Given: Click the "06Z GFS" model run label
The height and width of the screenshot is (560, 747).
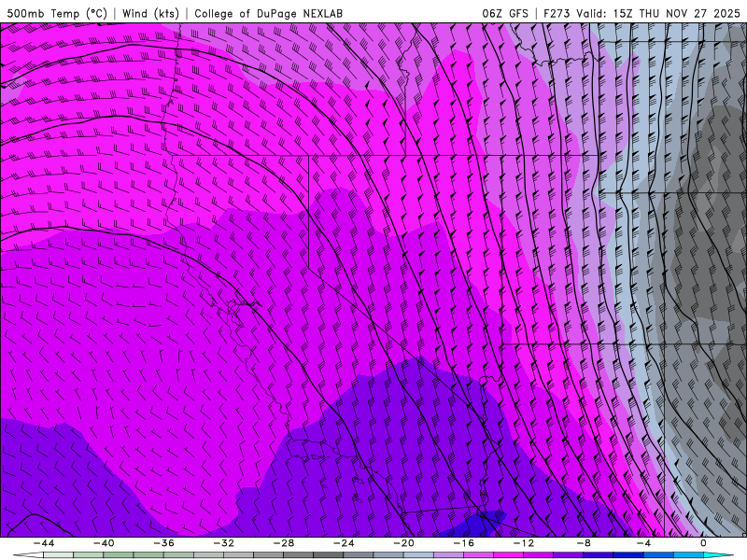Looking at the screenshot, I should 505,13.
